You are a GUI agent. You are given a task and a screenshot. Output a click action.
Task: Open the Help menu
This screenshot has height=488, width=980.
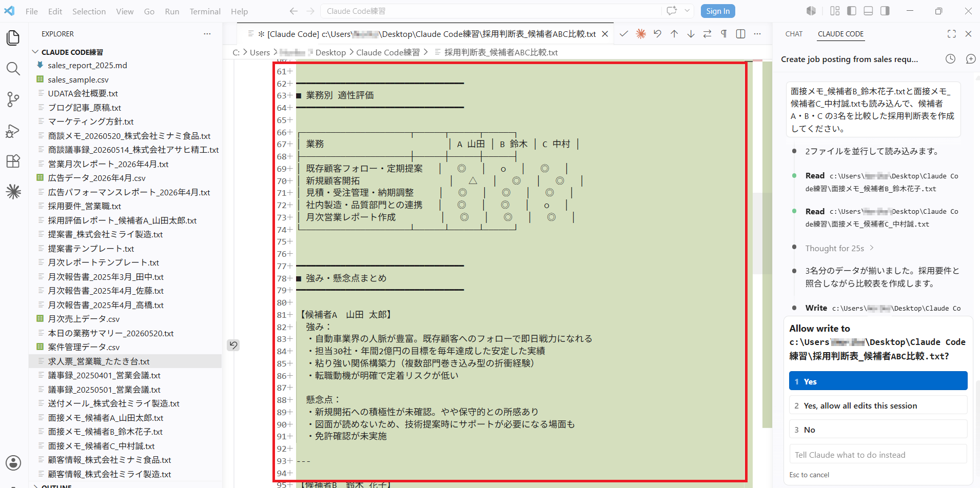coord(239,11)
